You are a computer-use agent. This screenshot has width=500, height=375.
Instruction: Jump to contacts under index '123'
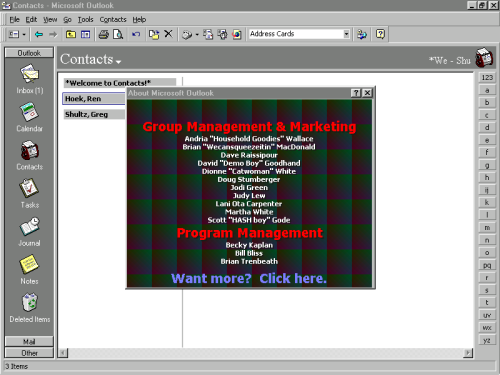[487, 77]
